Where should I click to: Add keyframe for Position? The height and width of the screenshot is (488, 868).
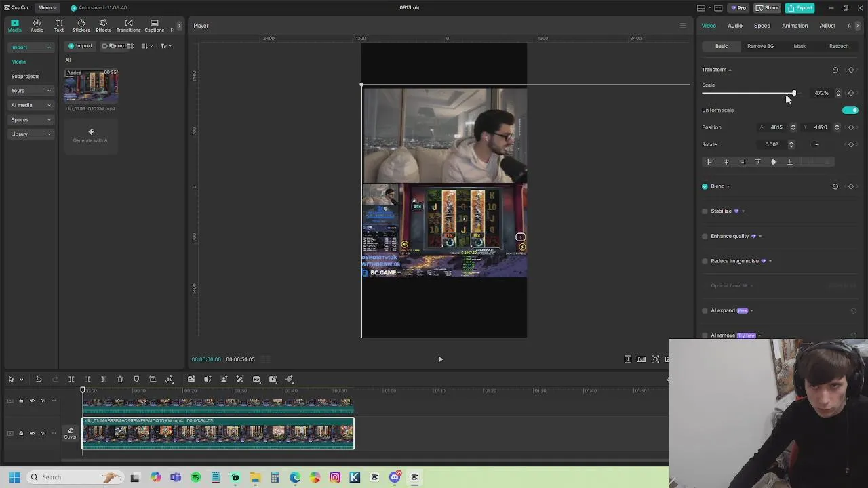pos(851,127)
